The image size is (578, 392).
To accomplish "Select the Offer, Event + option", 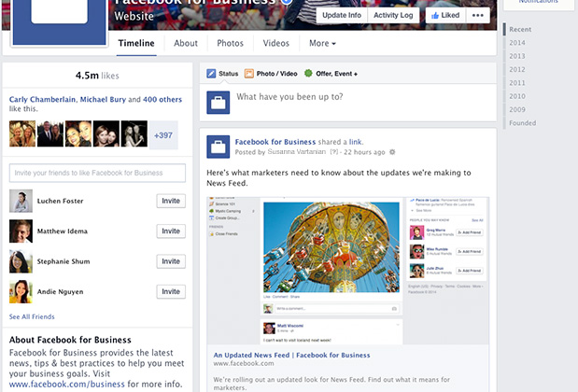I will coord(331,74).
